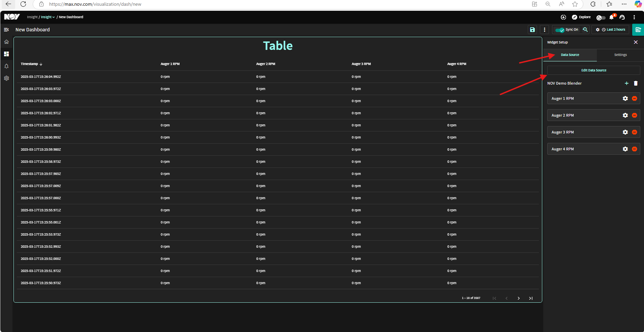Open the Explore button
The image size is (644, 332).
(581, 17)
